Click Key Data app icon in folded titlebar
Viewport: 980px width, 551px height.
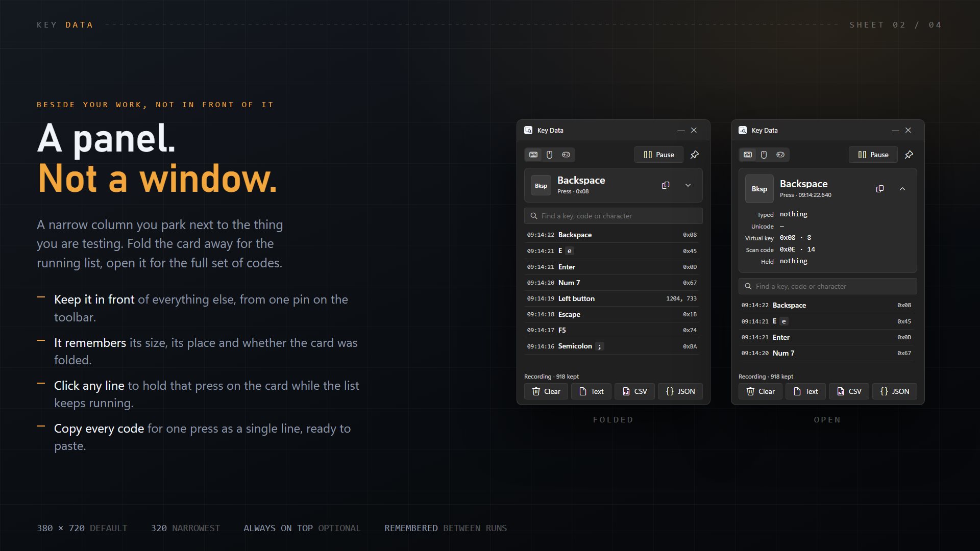[528, 130]
